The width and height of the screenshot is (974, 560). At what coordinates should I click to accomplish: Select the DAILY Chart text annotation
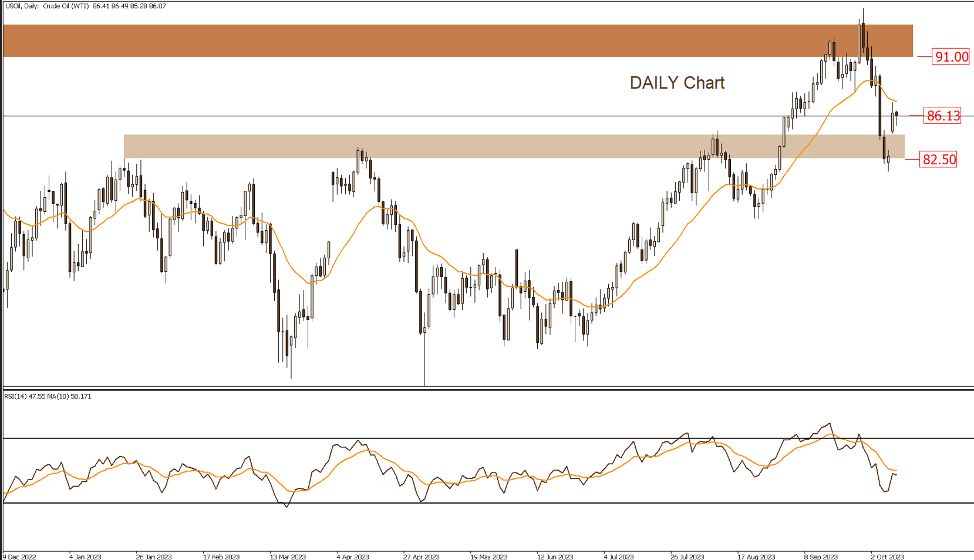click(677, 83)
